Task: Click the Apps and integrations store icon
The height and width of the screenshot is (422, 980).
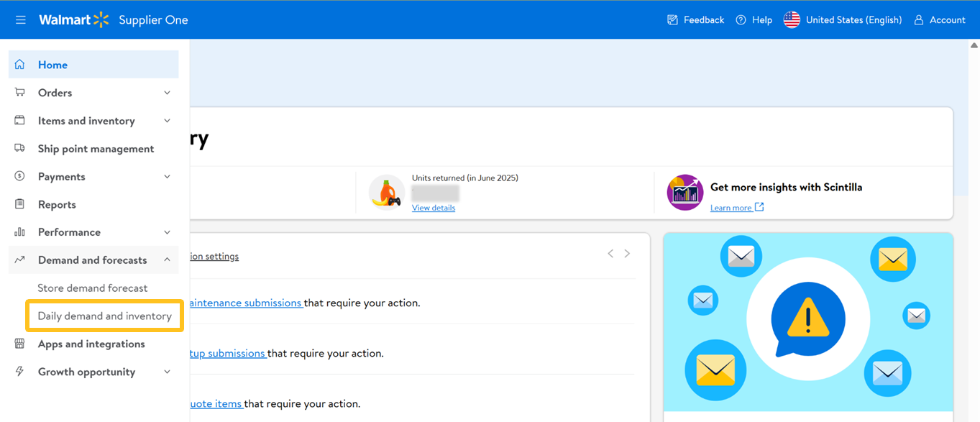Action: coord(19,344)
